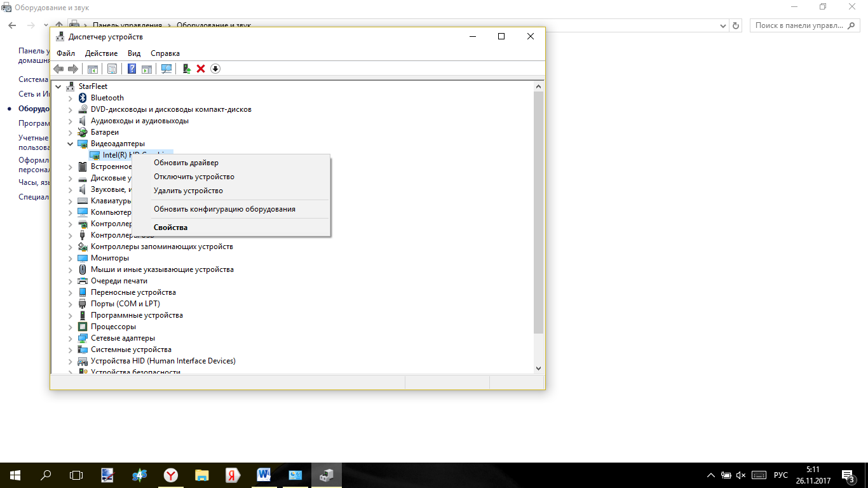
Task: Click the scan for hardware changes toolbar icon
Action: (x=166, y=69)
